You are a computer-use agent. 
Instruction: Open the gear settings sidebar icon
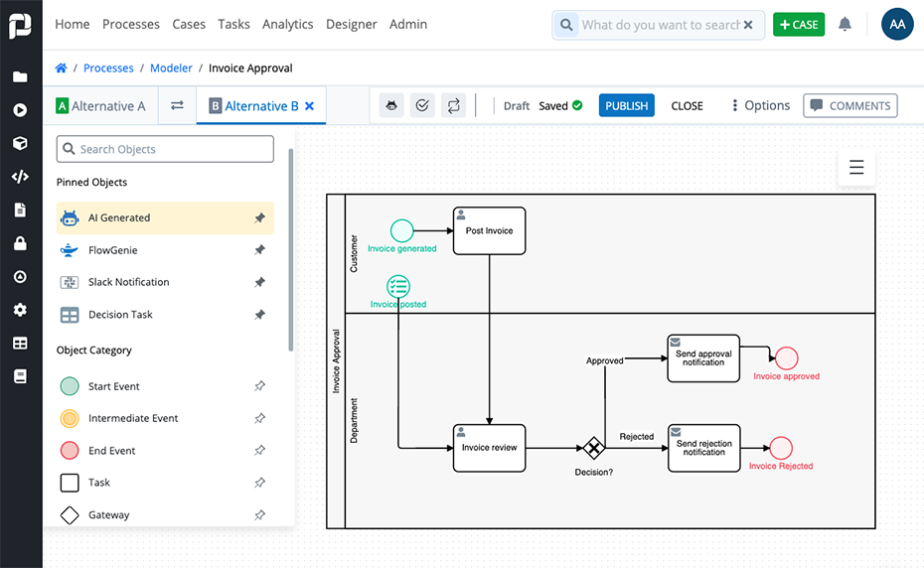(x=20, y=310)
